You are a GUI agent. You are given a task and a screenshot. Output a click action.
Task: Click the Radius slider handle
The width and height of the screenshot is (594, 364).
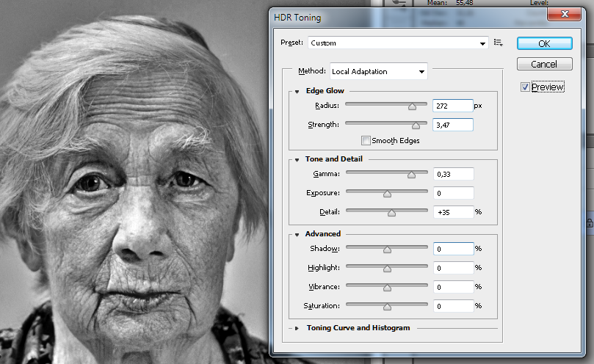click(413, 106)
